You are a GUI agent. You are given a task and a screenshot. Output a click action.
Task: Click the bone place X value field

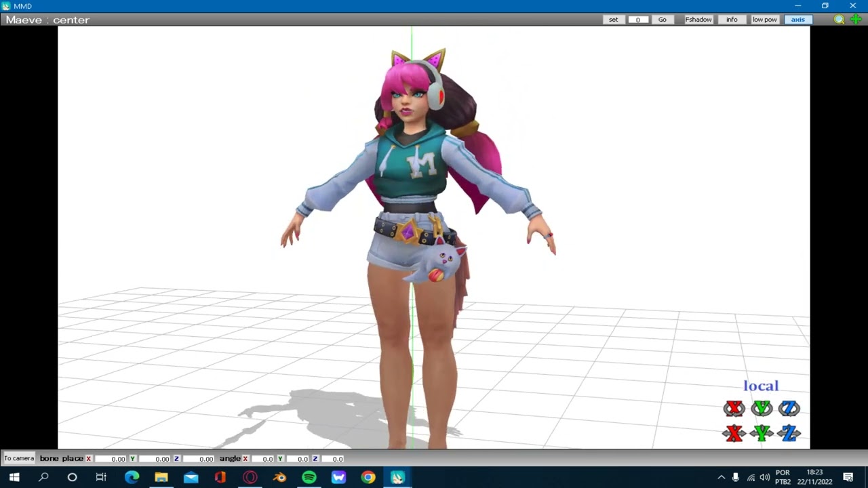pyautogui.click(x=110, y=459)
